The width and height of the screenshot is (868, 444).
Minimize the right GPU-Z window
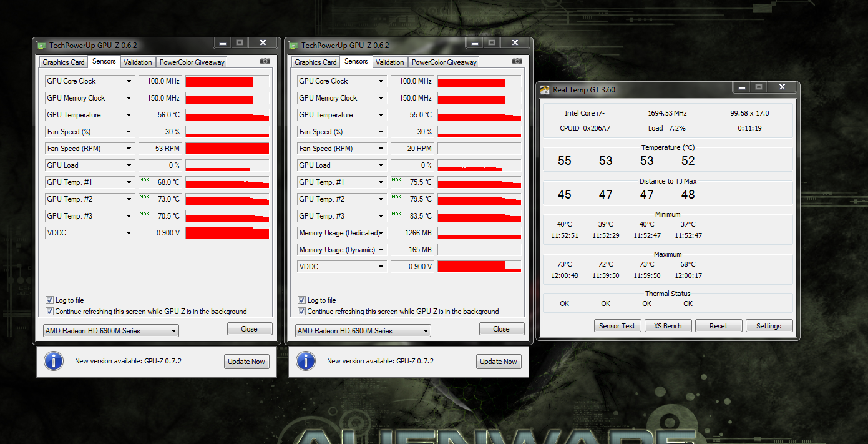pyautogui.click(x=474, y=42)
